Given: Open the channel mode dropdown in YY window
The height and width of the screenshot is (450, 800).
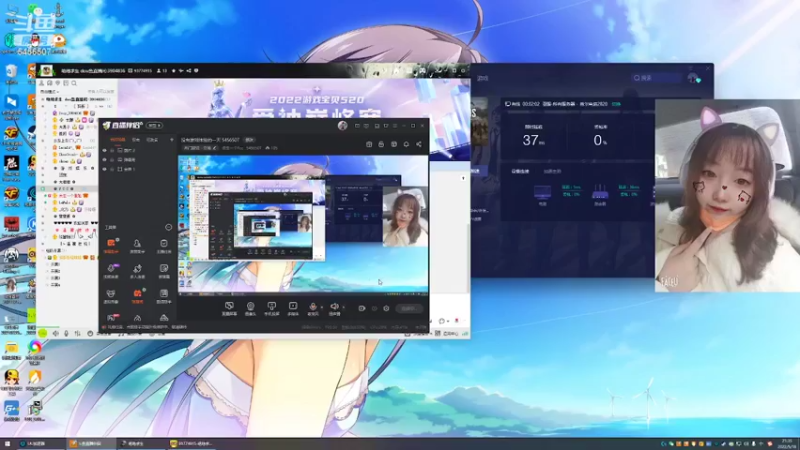Looking at the screenshot, I should (x=51, y=91).
